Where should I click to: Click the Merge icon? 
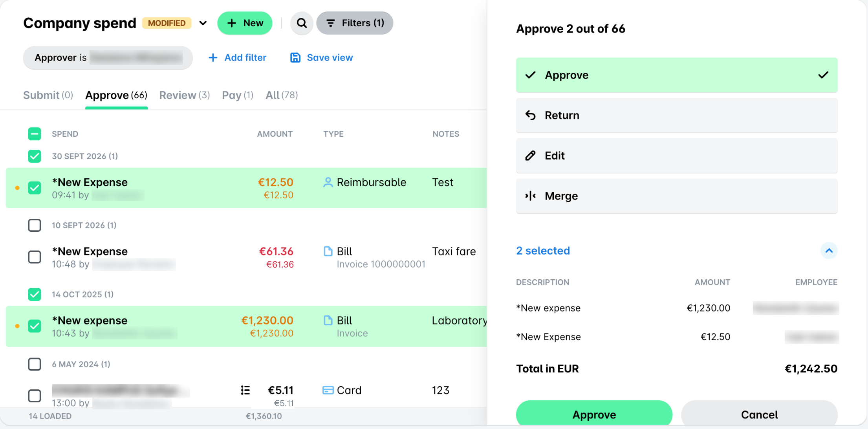(x=531, y=196)
